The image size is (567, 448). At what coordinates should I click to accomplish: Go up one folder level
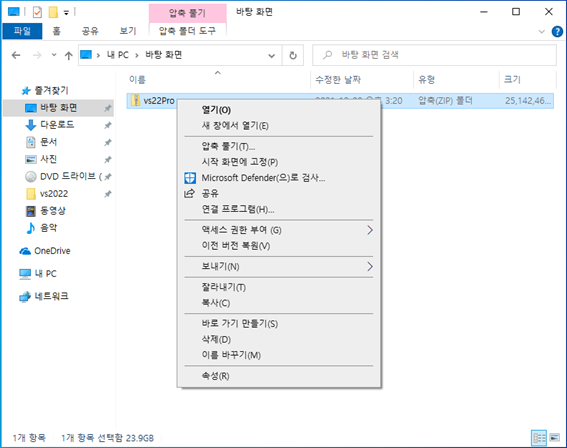[x=69, y=55]
